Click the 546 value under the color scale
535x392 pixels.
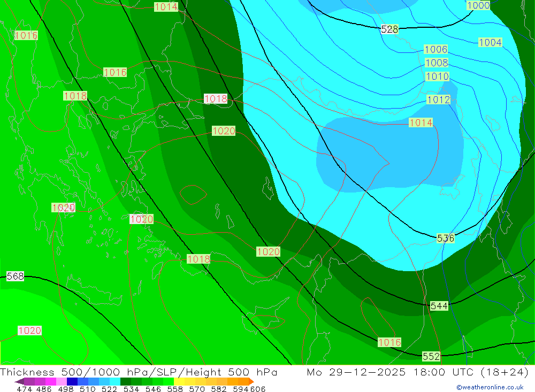click(153, 389)
